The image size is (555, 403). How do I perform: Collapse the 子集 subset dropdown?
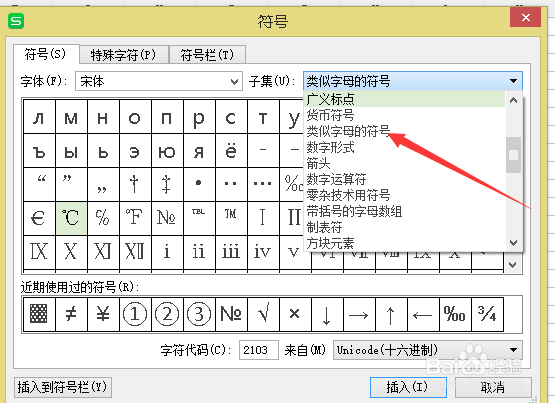point(413,81)
